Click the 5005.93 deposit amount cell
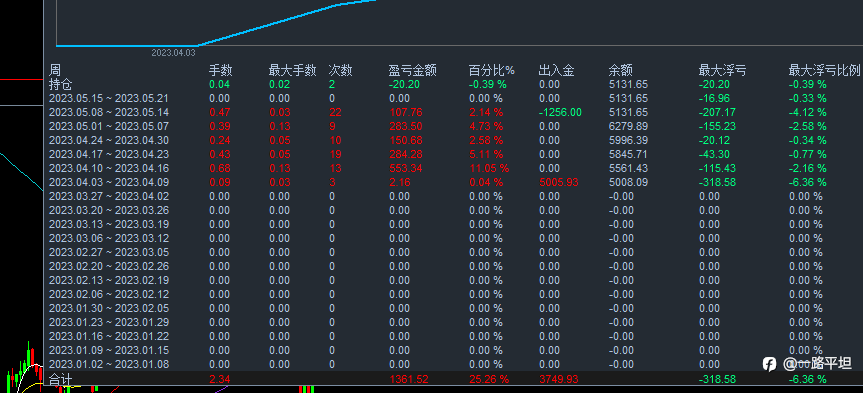The height and width of the screenshot is (393, 863). pos(559,182)
